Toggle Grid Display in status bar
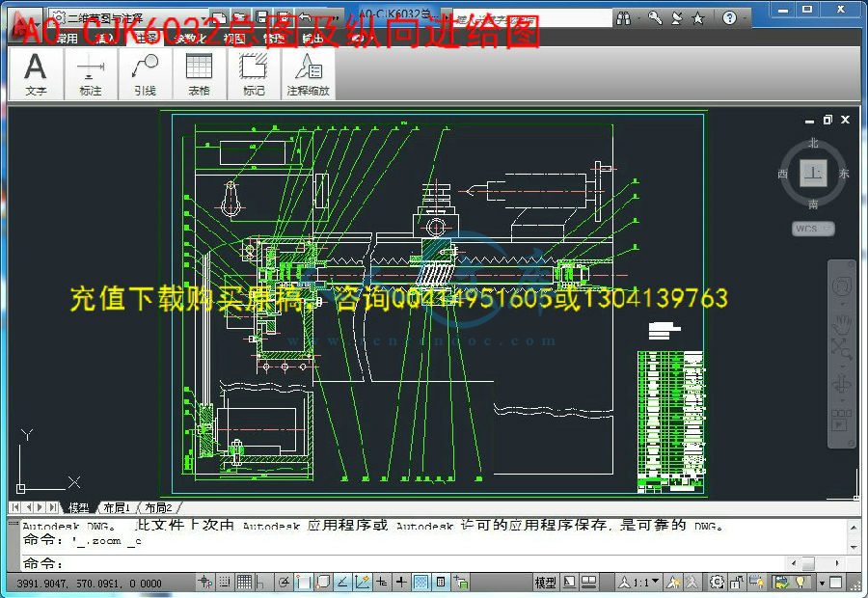868x598 pixels. click(x=244, y=582)
